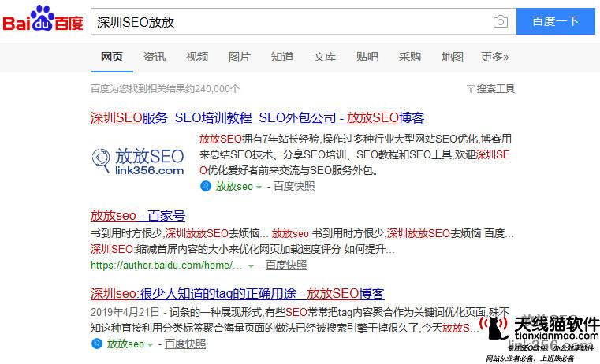Open the 知道 tab

pos(282,57)
